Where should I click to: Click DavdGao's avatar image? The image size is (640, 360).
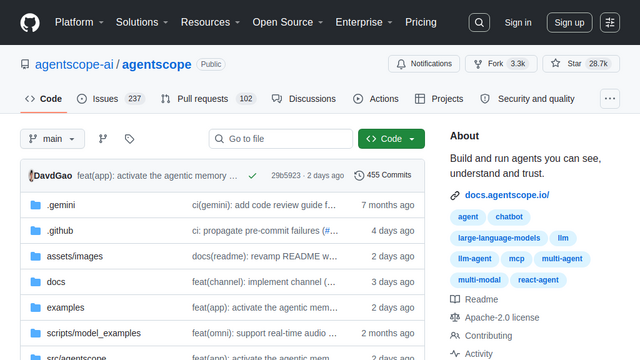click(x=31, y=176)
